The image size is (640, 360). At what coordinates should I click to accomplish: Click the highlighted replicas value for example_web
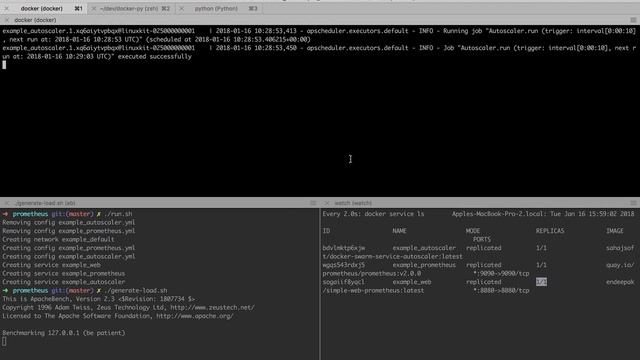tap(541, 282)
